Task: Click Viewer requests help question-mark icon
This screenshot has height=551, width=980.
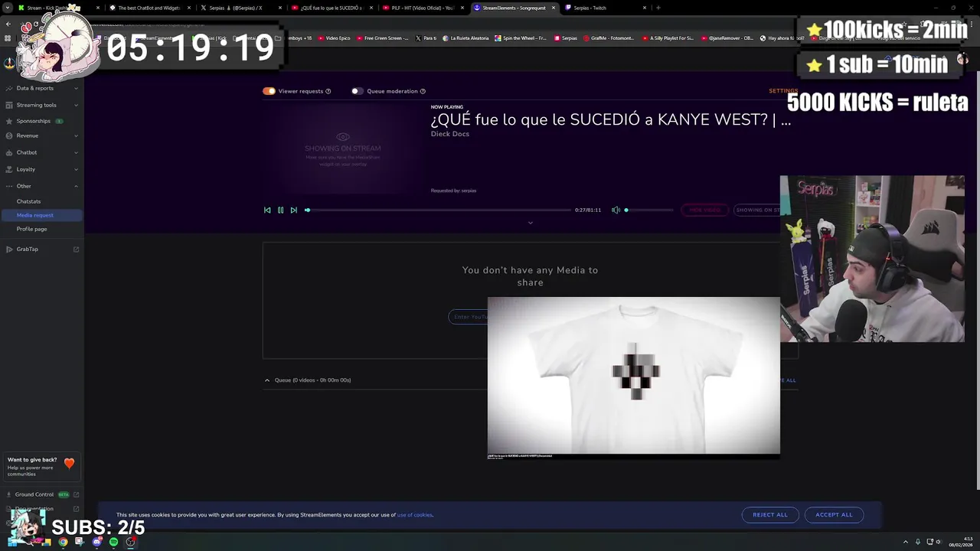Action: click(328, 91)
